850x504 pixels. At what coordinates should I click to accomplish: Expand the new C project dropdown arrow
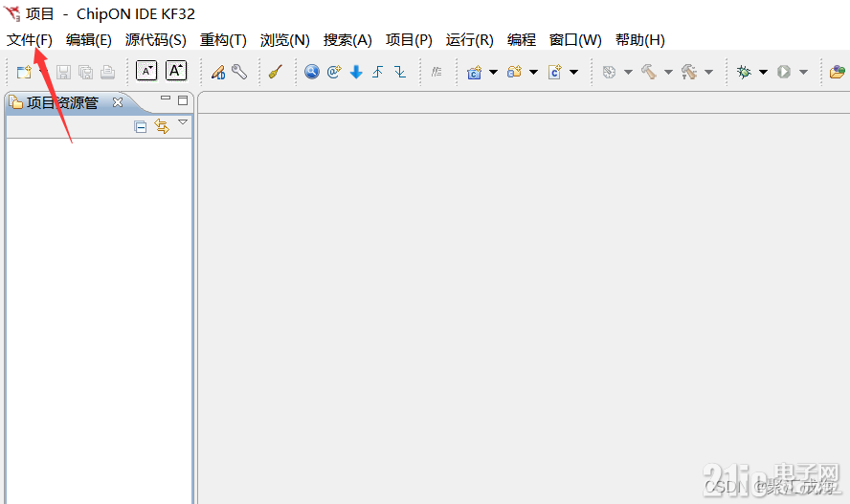(493, 72)
